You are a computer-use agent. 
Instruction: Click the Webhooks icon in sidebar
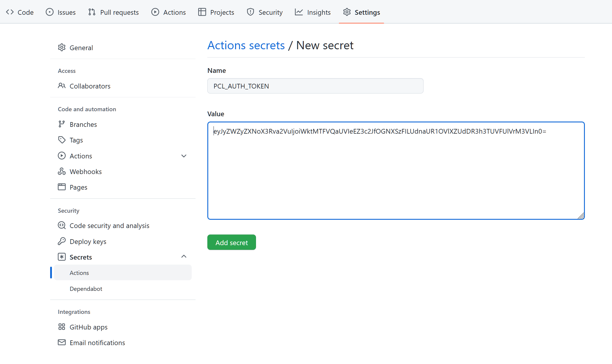click(62, 171)
